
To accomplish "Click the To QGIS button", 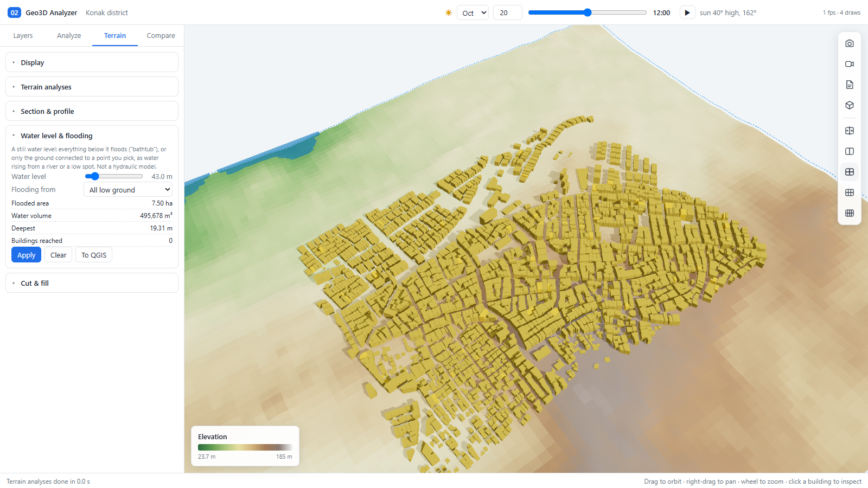I will pos(94,255).
